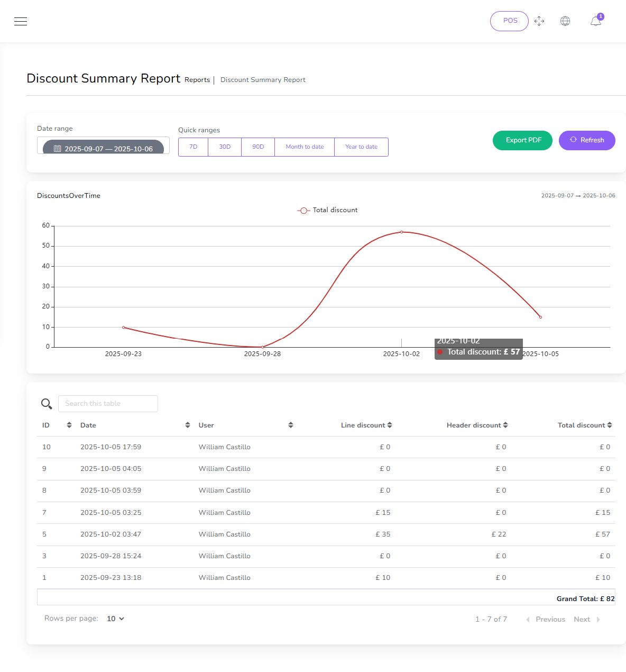The width and height of the screenshot is (626, 672).
Task: Go to Next table page
Action: 587,619
